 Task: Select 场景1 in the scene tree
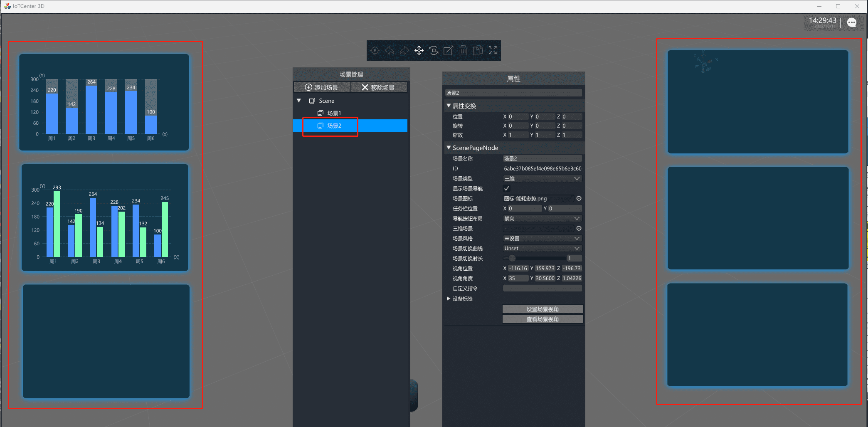tap(334, 113)
